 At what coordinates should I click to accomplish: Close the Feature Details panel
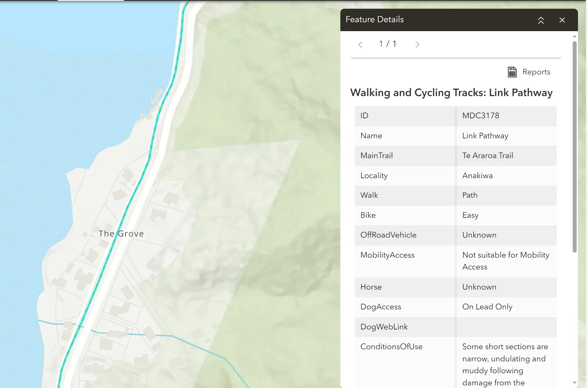[x=562, y=20]
